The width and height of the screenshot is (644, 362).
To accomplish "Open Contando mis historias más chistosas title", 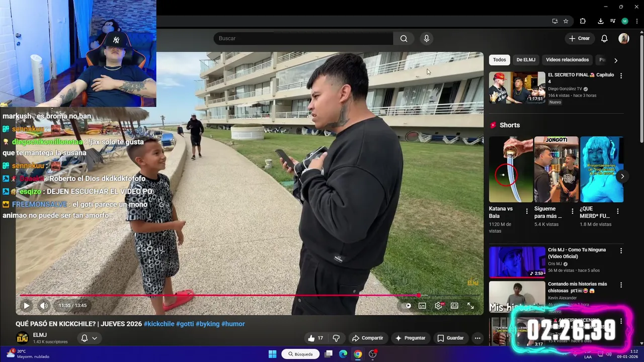I will point(578,287).
